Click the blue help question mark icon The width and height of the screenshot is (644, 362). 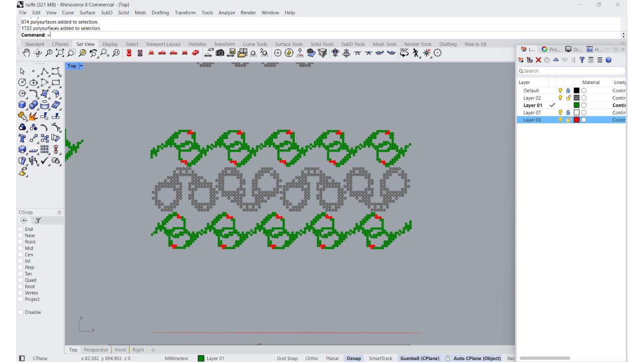[608, 60]
